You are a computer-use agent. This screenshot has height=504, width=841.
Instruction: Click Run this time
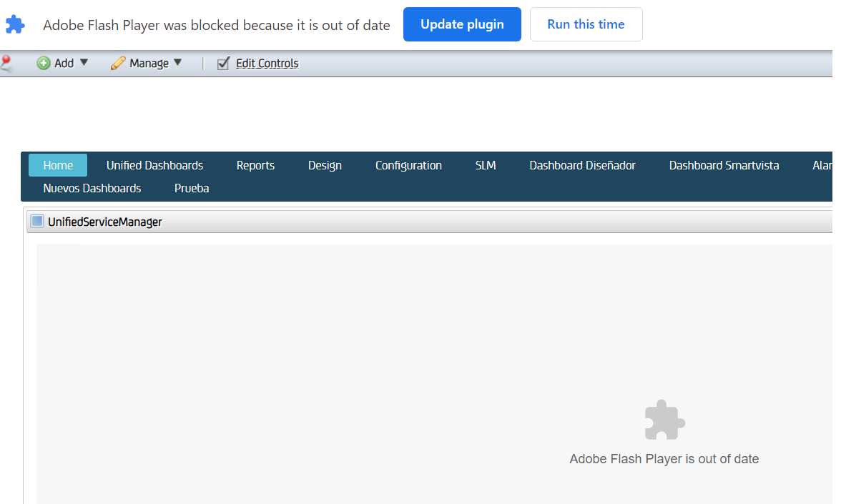[586, 24]
